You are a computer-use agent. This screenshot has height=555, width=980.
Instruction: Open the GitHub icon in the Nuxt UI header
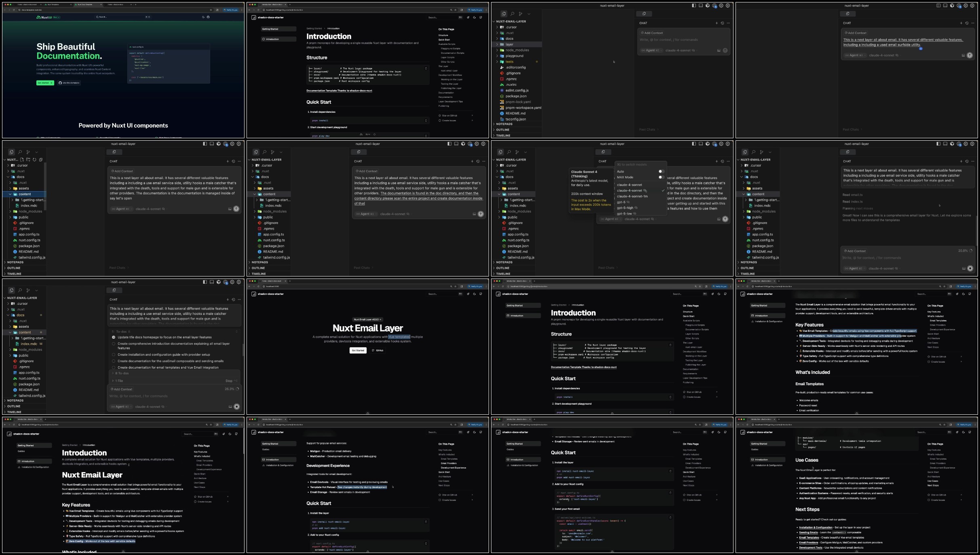coord(208,17)
